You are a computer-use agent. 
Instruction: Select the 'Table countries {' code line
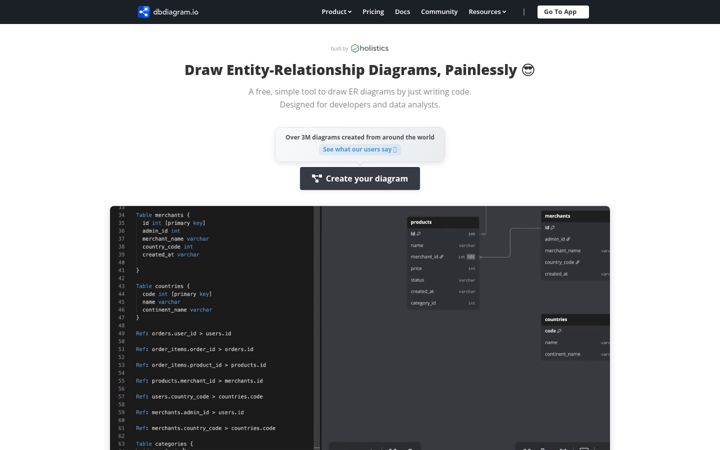(x=163, y=286)
